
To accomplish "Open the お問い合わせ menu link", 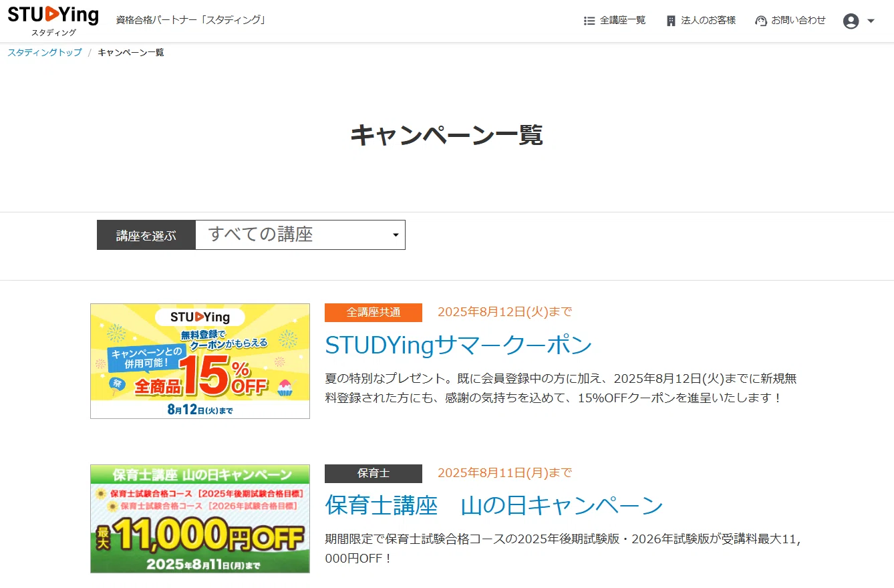I will tap(798, 21).
